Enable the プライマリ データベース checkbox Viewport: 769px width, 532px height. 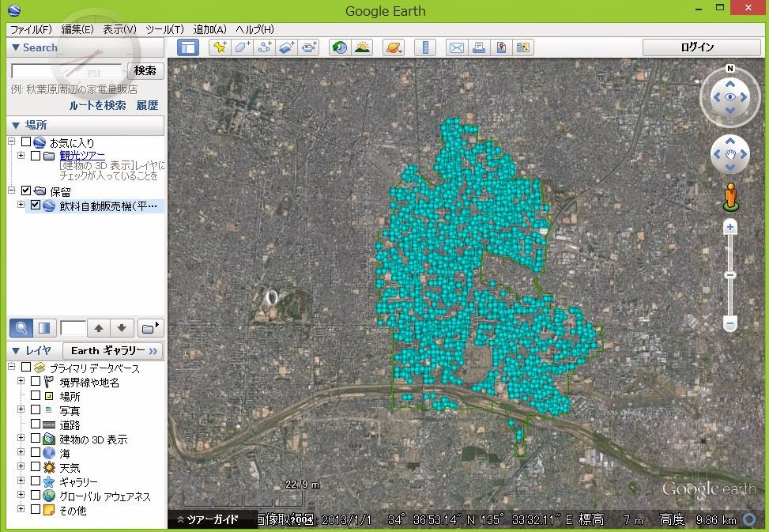pos(26,367)
